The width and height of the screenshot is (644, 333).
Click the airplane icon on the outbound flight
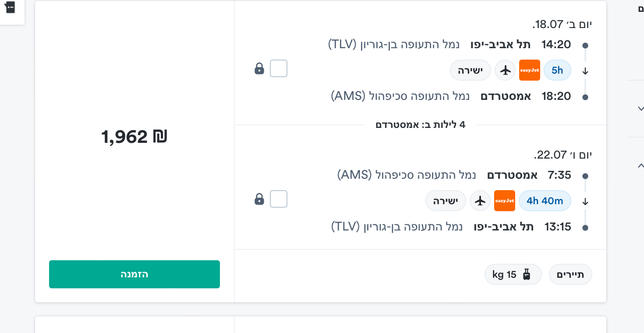point(506,70)
